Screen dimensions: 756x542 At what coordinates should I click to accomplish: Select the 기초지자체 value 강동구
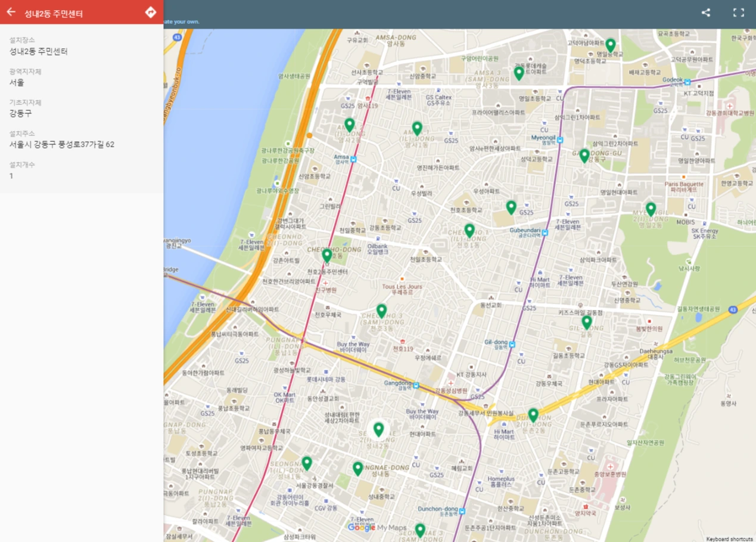[21, 113]
